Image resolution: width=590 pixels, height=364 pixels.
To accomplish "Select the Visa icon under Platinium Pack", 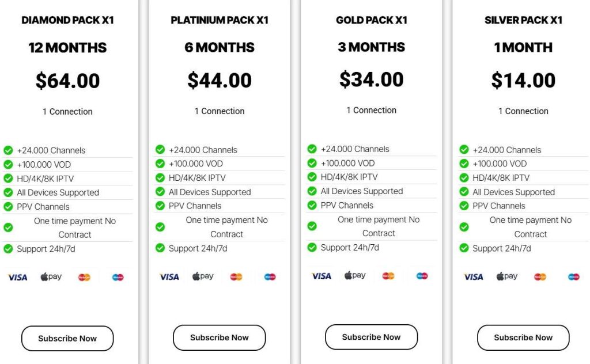I will (x=169, y=277).
